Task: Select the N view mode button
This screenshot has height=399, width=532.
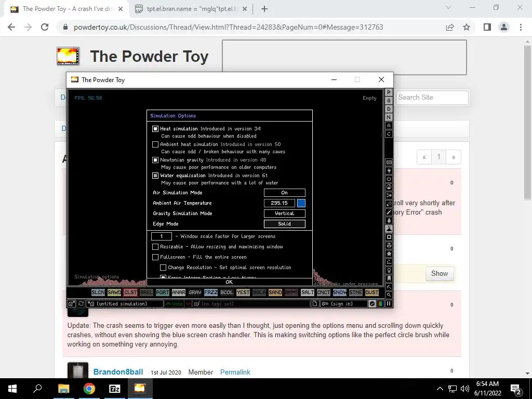Action: [x=389, y=117]
